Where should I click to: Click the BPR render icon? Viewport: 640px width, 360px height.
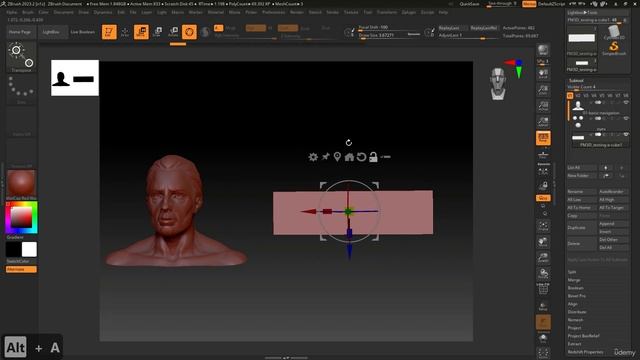point(543,50)
